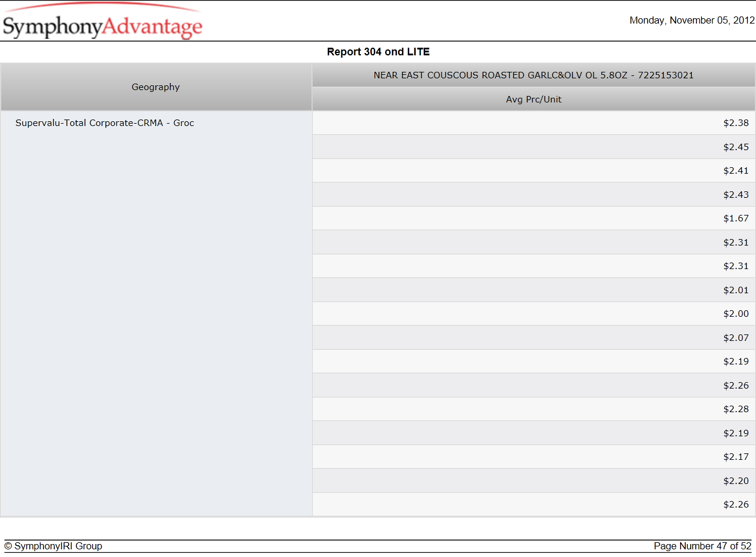Click the Report 304 ond LITE title
The image size is (756, 557).
click(378, 52)
